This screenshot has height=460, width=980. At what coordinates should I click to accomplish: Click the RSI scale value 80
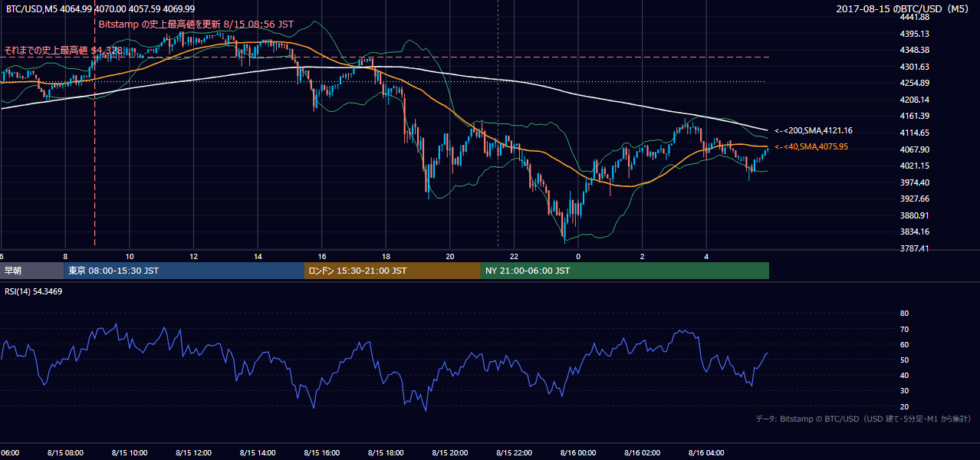(904, 314)
